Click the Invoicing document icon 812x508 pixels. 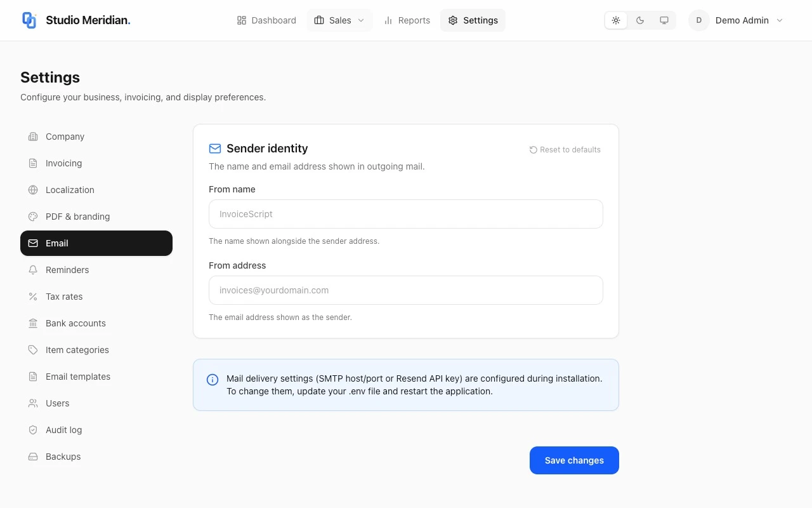33,163
